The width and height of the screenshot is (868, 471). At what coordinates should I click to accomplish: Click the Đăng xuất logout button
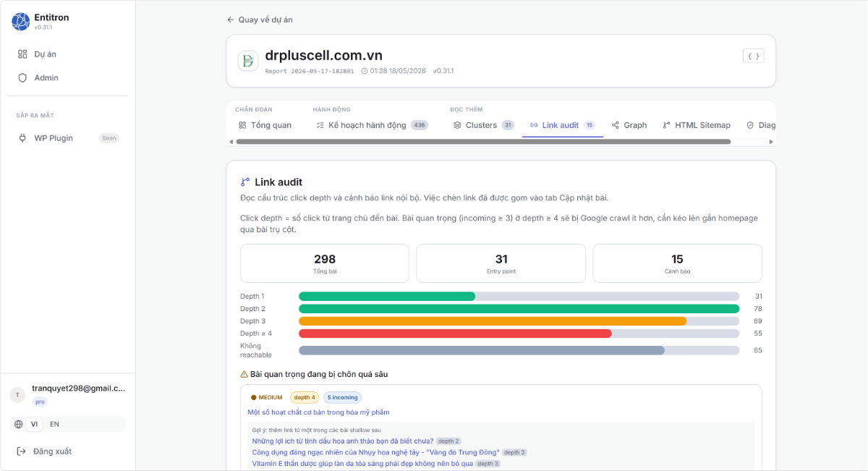click(x=44, y=451)
